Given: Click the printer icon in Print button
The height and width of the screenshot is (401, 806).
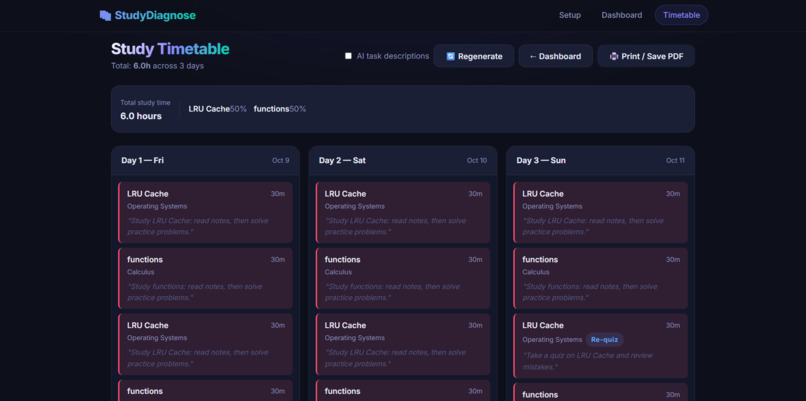Looking at the screenshot, I should (x=614, y=56).
